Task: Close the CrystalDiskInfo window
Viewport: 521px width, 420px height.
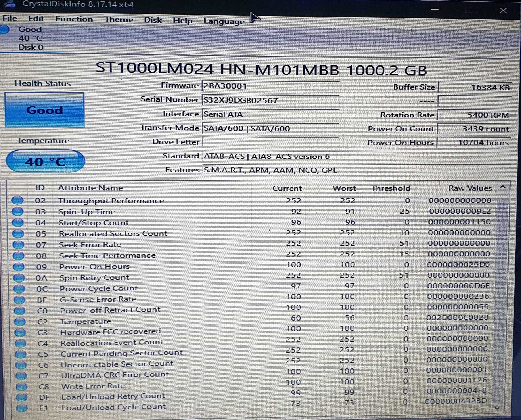Action: [x=503, y=10]
